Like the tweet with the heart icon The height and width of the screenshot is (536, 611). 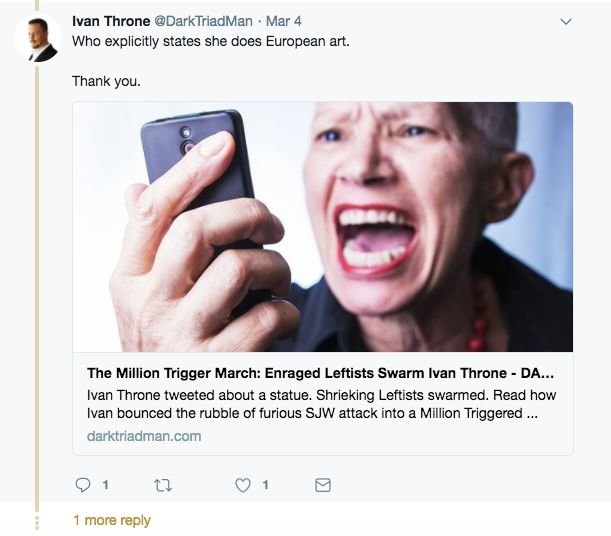click(x=243, y=485)
